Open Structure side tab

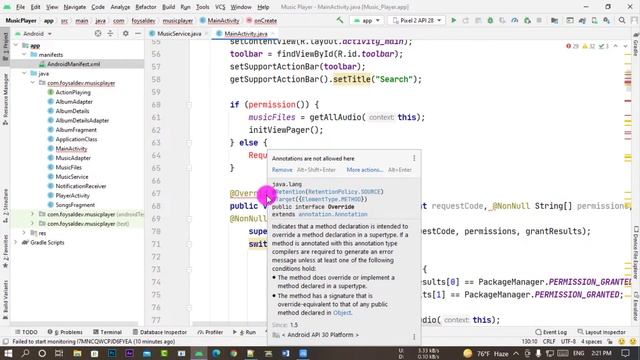(5, 206)
